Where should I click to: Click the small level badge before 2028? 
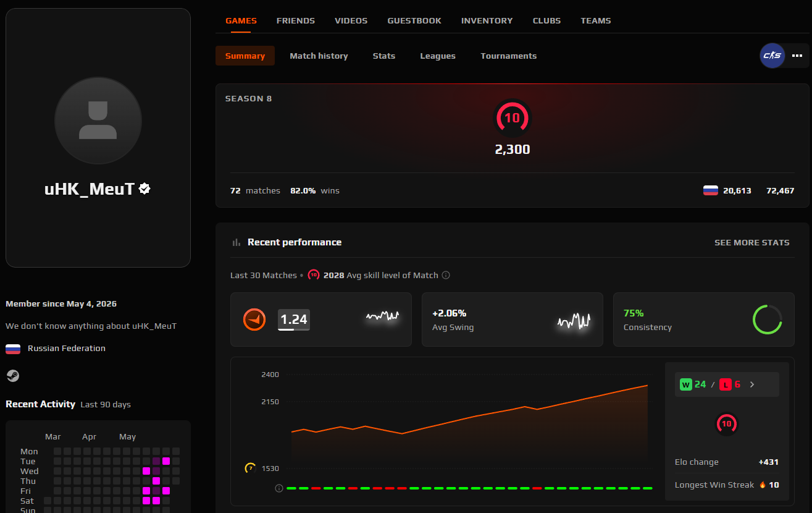[x=314, y=275]
